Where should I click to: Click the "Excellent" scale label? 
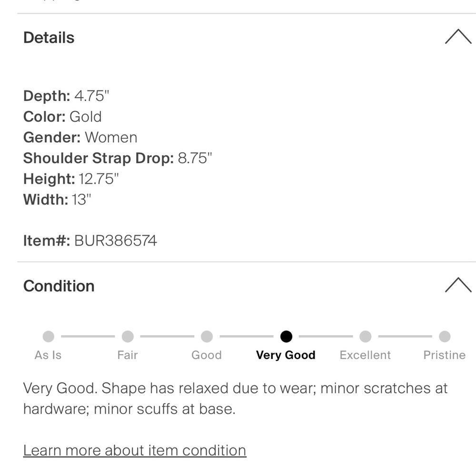365,355
